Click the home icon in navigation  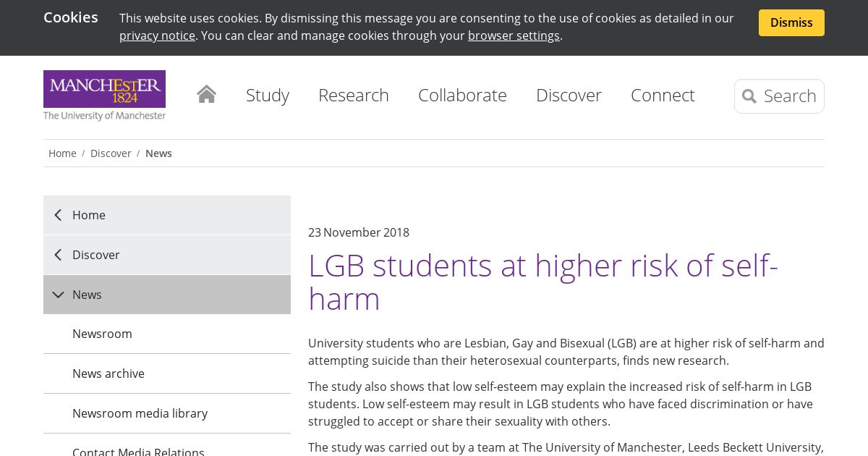(x=206, y=94)
